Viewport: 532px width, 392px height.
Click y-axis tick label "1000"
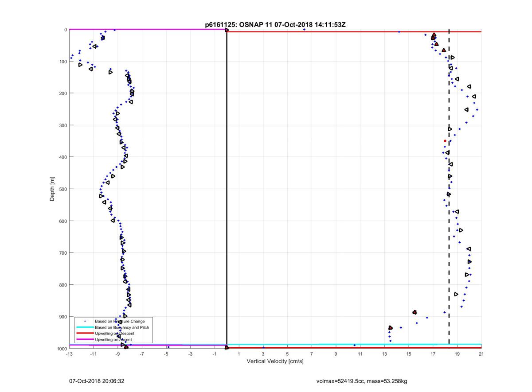tap(62, 349)
